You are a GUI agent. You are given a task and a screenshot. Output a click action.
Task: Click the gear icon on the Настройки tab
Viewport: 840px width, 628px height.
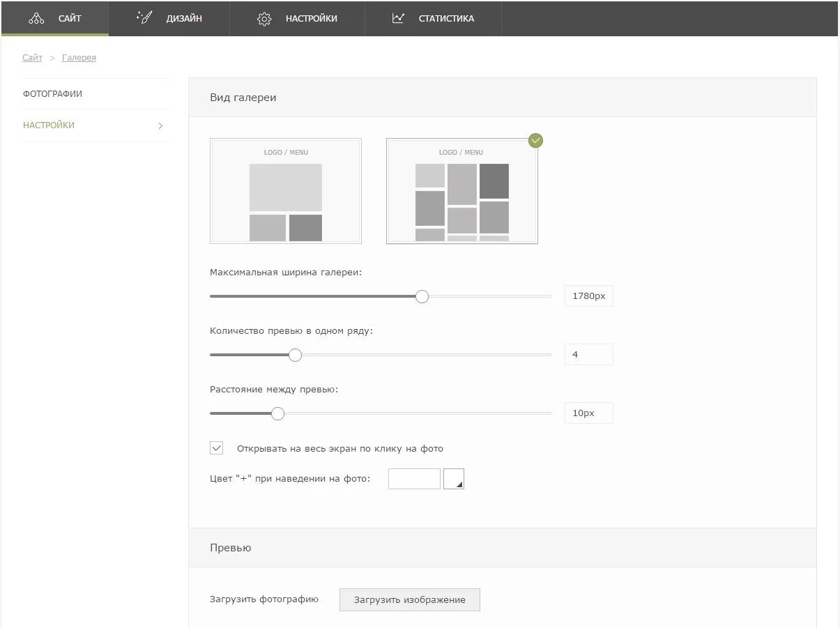point(264,19)
